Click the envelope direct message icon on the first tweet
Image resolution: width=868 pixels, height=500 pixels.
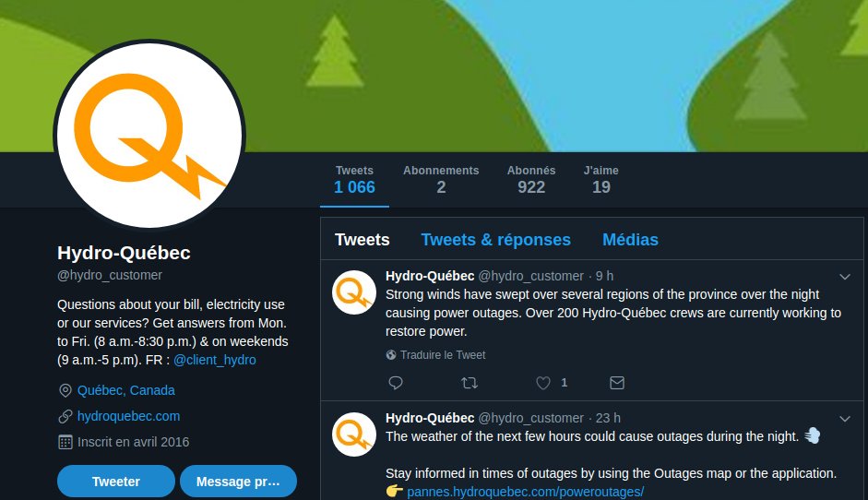(617, 383)
